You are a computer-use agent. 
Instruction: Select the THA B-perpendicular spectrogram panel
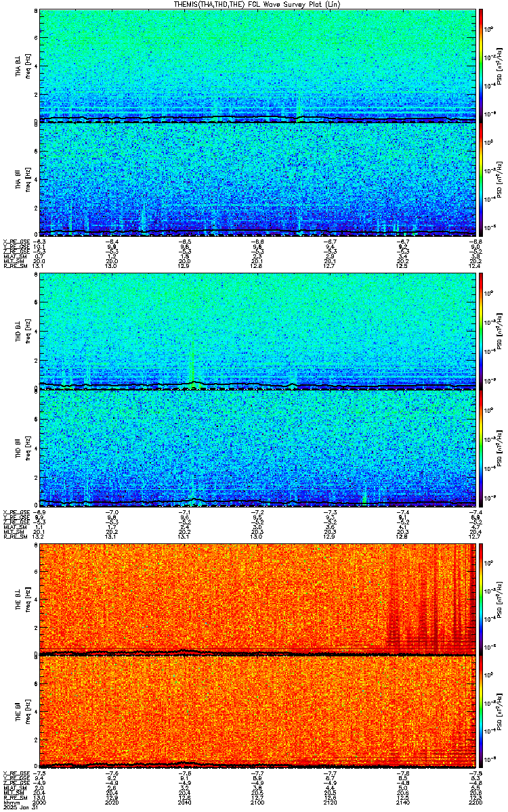(257, 66)
